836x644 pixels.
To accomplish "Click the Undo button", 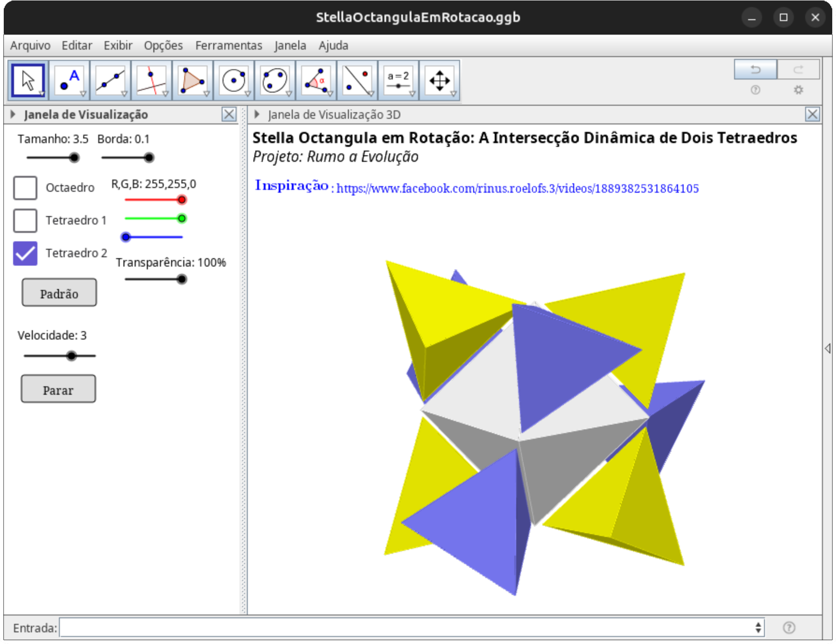I will click(755, 70).
